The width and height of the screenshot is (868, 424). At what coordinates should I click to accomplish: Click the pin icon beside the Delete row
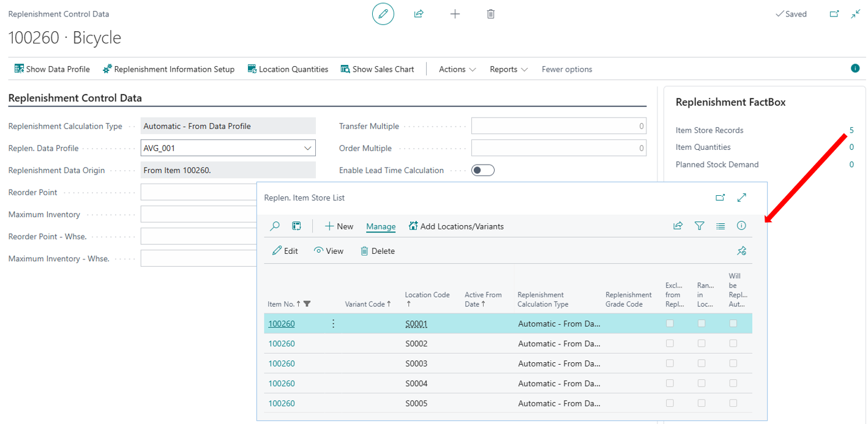point(741,251)
